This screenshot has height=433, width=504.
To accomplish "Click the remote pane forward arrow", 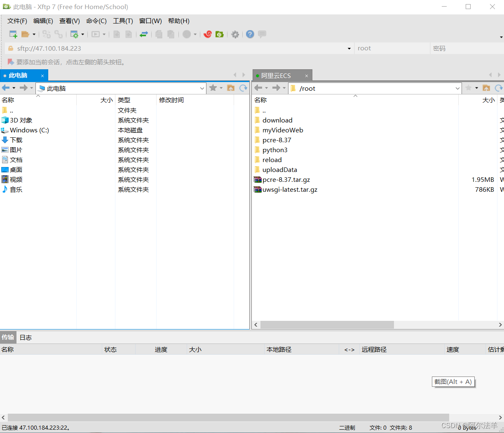I will click(276, 88).
